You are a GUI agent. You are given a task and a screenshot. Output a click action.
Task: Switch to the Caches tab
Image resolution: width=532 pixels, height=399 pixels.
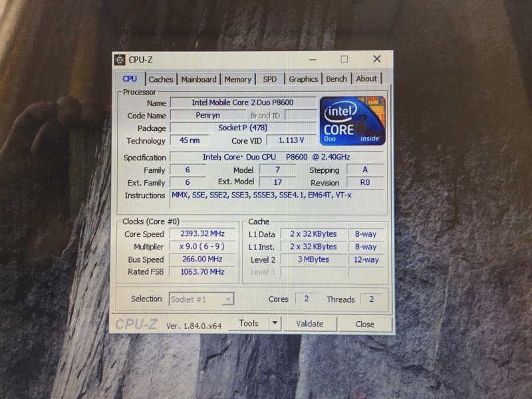coord(160,79)
